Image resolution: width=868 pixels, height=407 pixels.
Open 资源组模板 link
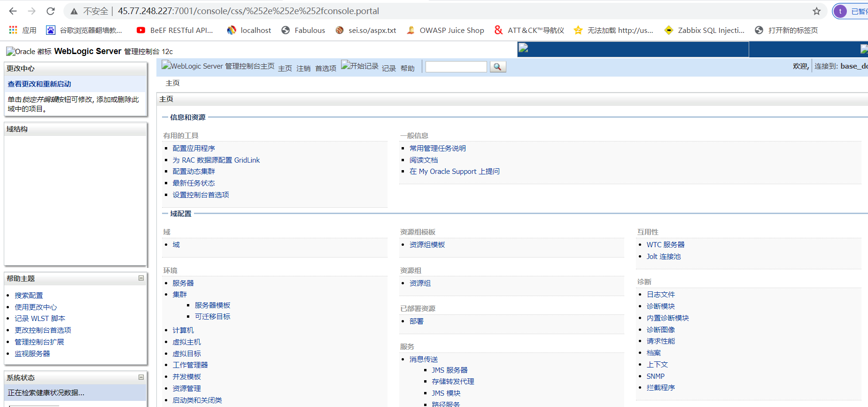pos(427,244)
